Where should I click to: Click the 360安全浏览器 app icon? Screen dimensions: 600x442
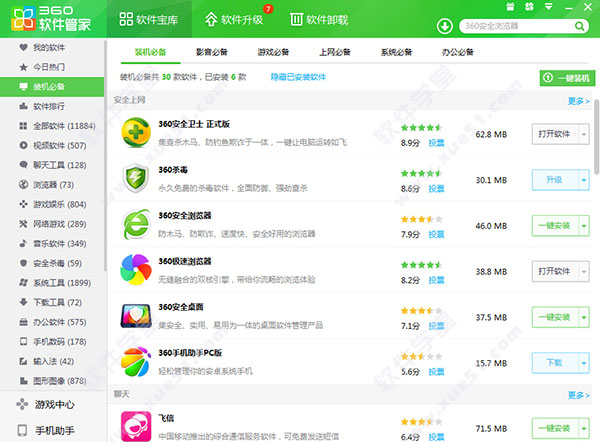[136, 224]
